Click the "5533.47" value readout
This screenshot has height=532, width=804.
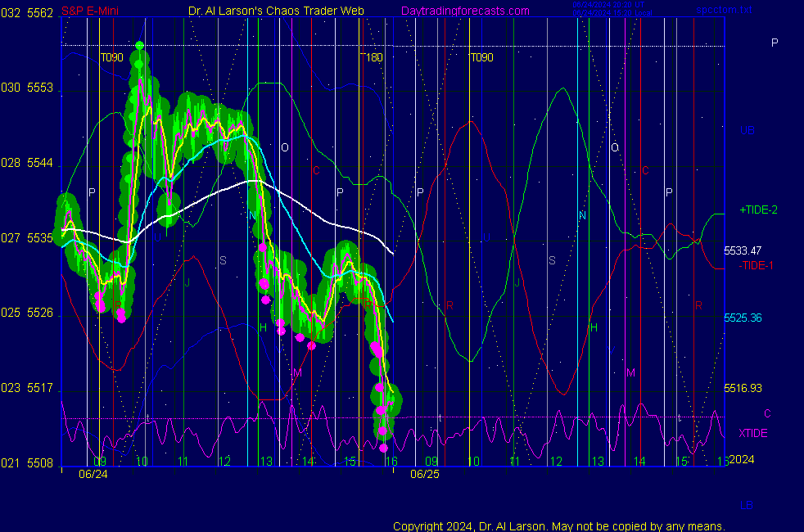(x=743, y=250)
